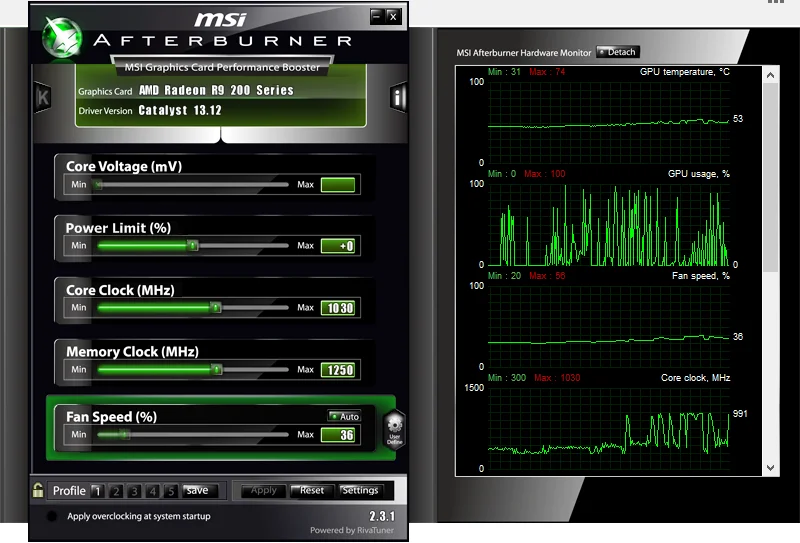The width and height of the screenshot is (800, 543).
Task: Click the GPU usage graph
Action: tap(608, 225)
